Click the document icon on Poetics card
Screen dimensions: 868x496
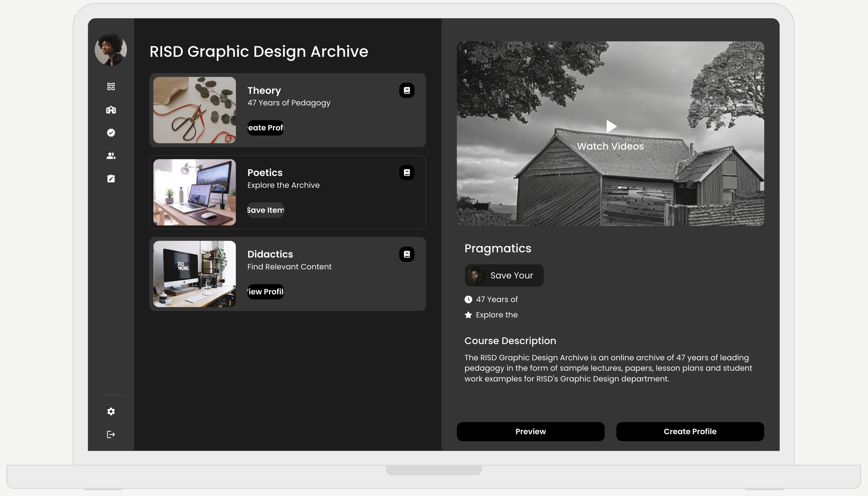click(x=407, y=172)
